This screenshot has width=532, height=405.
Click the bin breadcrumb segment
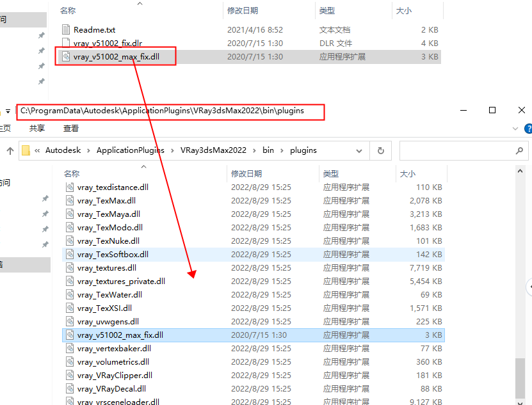click(x=268, y=150)
